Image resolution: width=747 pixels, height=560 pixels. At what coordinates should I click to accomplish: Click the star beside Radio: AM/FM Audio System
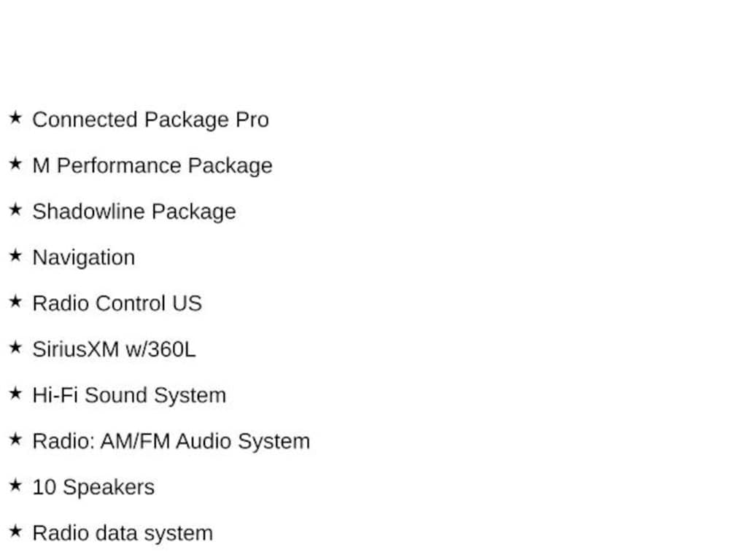[x=15, y=439]
